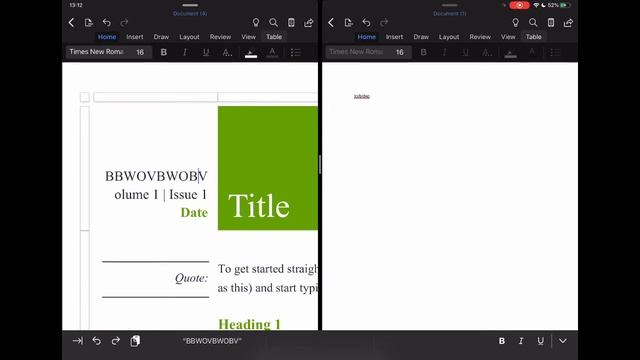Open file options icon in left window
This screenshot has height=360, width=640.
(89, 22)
